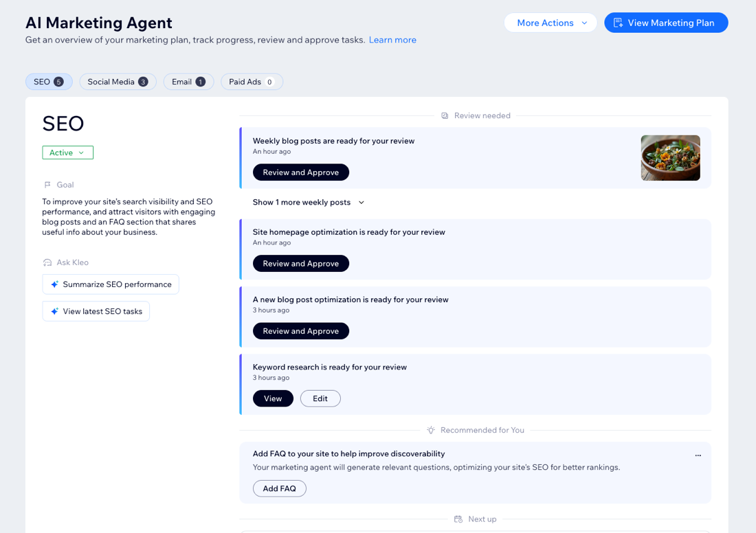Click the Ask Kleo chat bubble icon

45,262
